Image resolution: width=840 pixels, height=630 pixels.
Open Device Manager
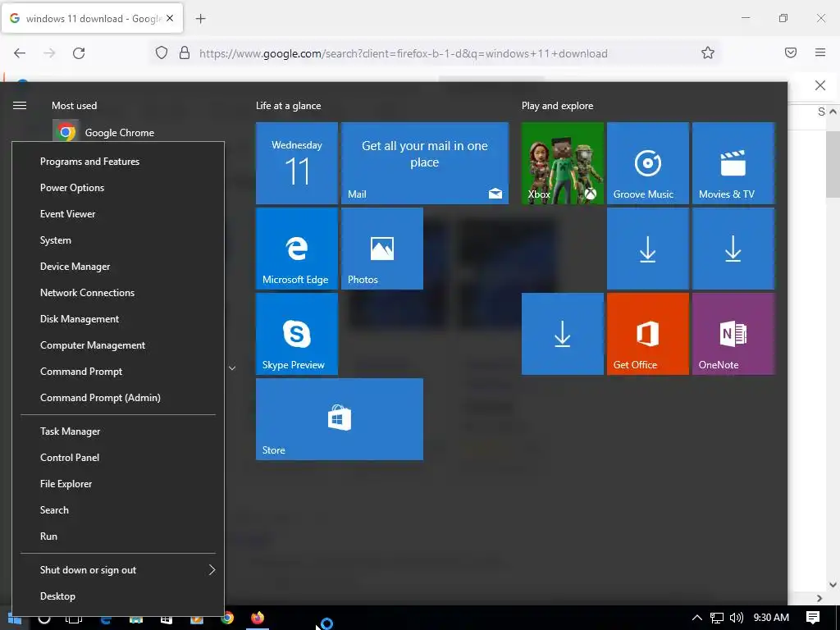coord(118,267)
